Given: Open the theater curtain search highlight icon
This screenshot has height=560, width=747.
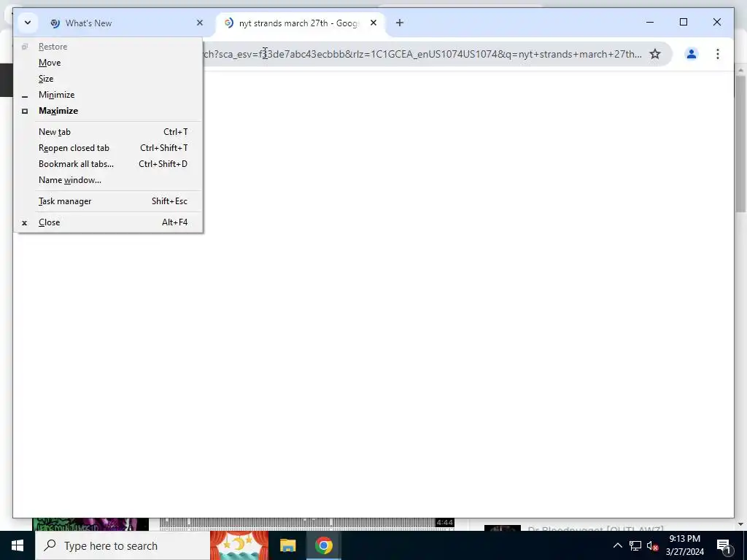Looking at the screenshot, I should pos(239,545).
